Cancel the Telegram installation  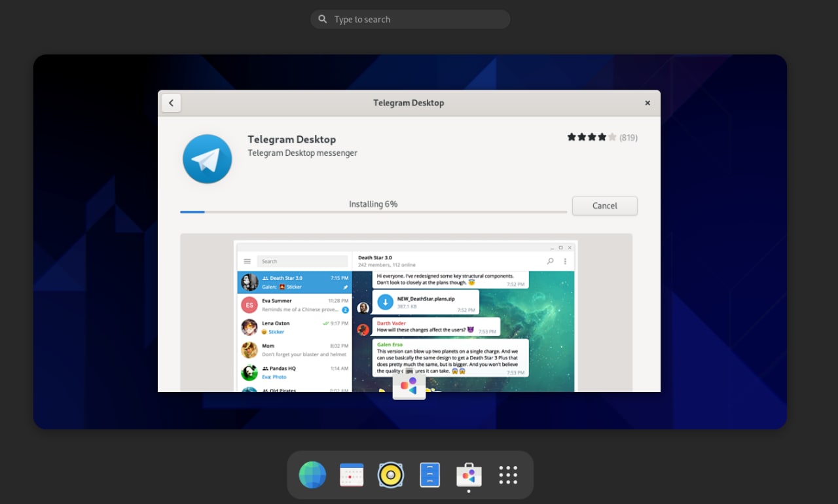click(x=605, y=206)
